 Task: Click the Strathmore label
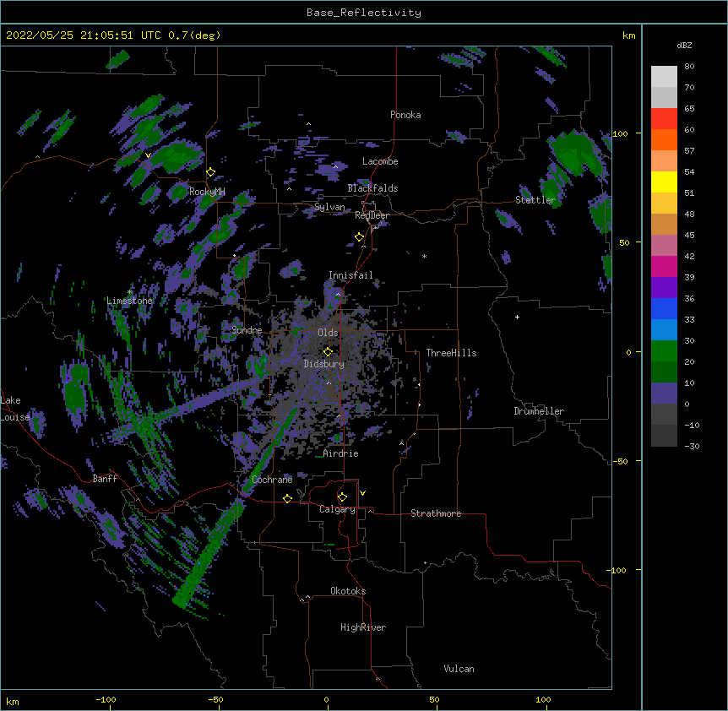pos(436,513)
